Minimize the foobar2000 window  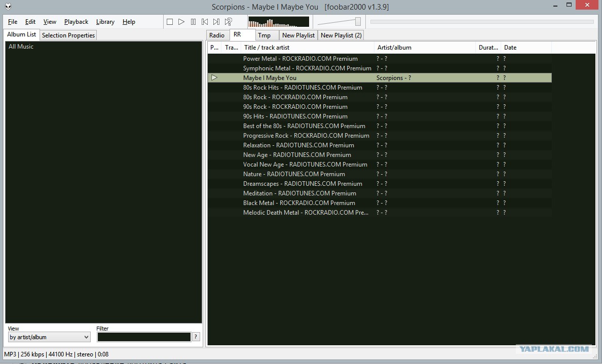coord(556,6)
